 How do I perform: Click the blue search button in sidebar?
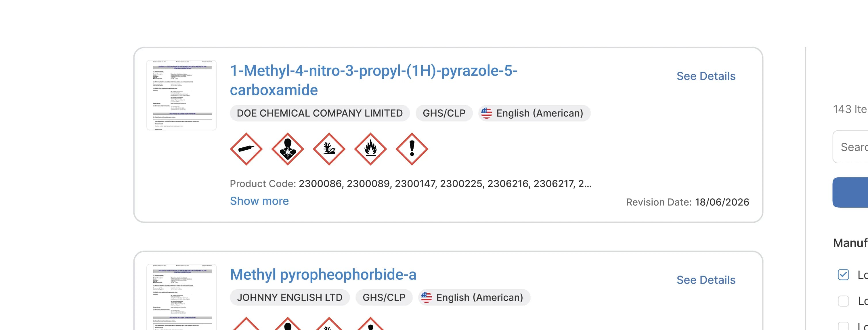856,192
